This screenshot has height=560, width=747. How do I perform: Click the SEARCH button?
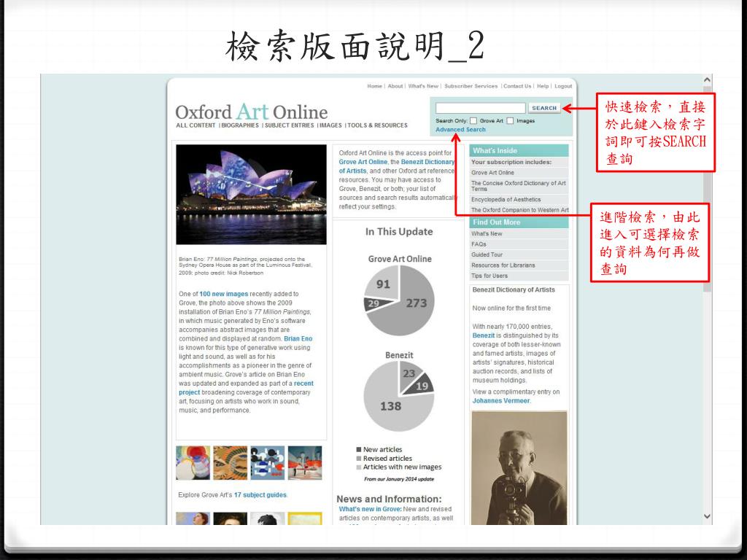544,108
